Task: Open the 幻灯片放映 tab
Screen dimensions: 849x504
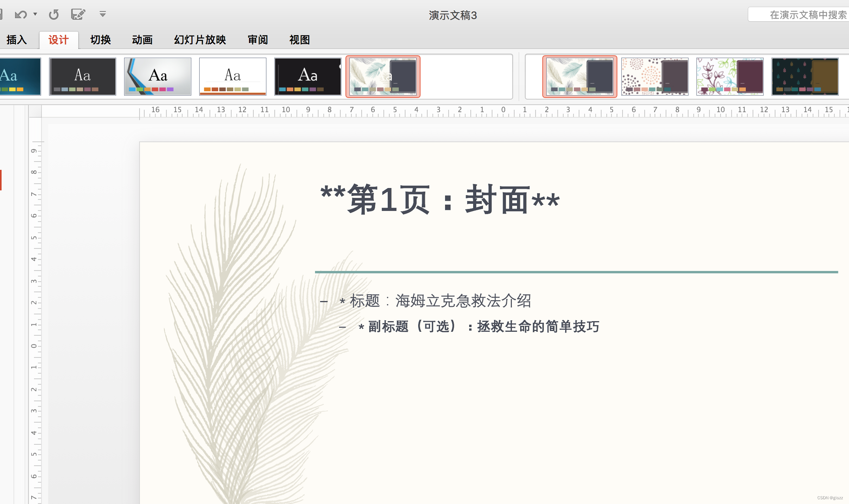Action: pyautogui.click(x=200, y=40)
